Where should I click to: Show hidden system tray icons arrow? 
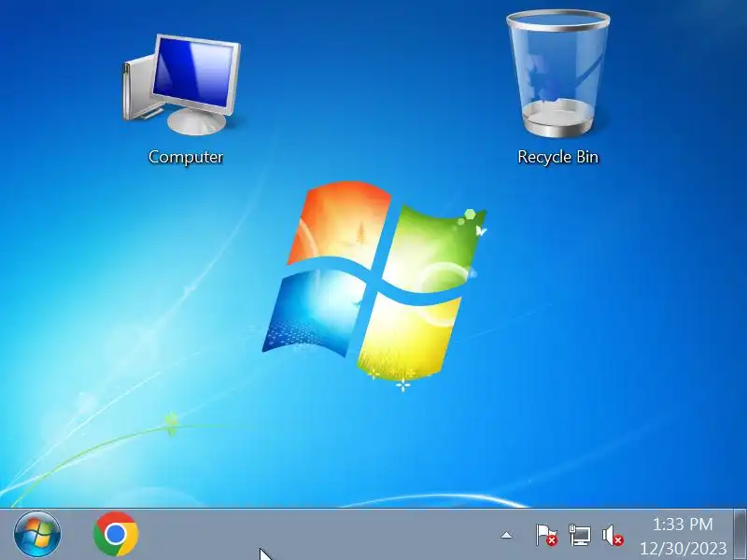506,535
